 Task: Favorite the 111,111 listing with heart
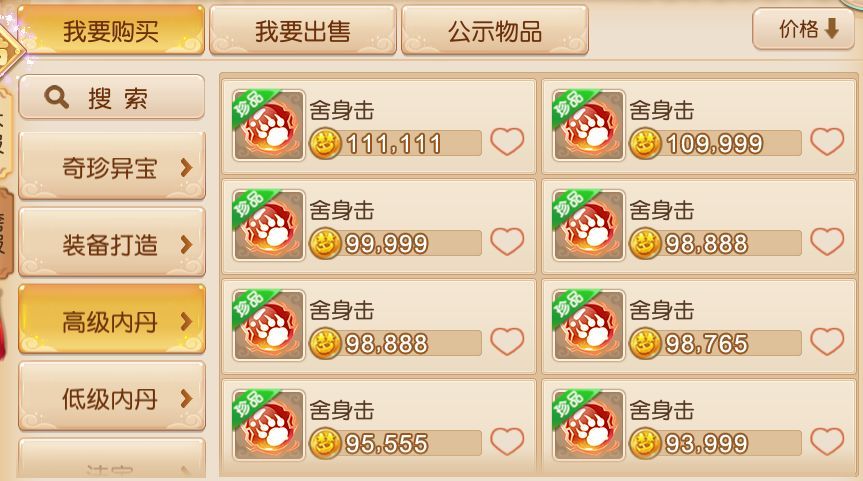507,141
